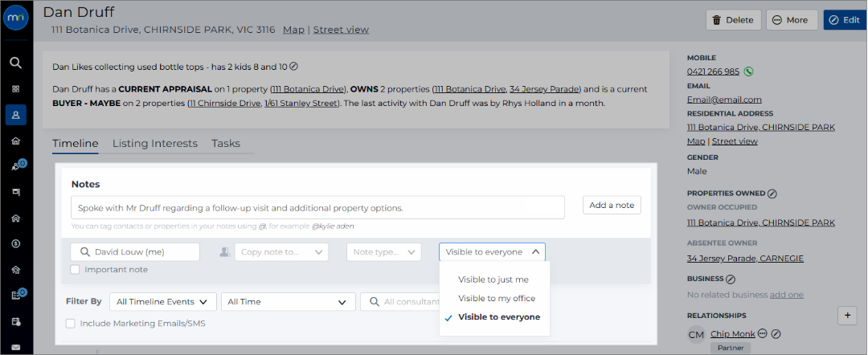This screenshot has height=355, width=868.
Task: Open owner occupied 111 Botanica Drive link
Action: coord(760,222)
